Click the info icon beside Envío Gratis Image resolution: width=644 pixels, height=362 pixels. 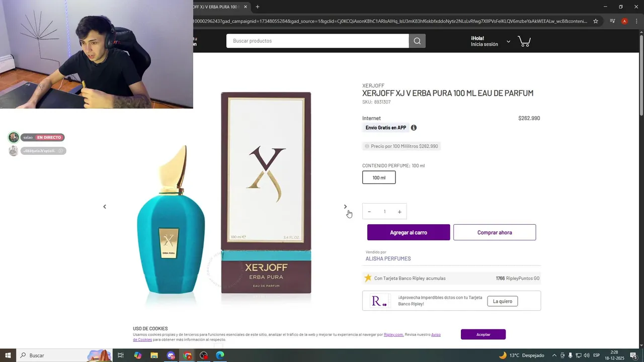tap(414, 128)
